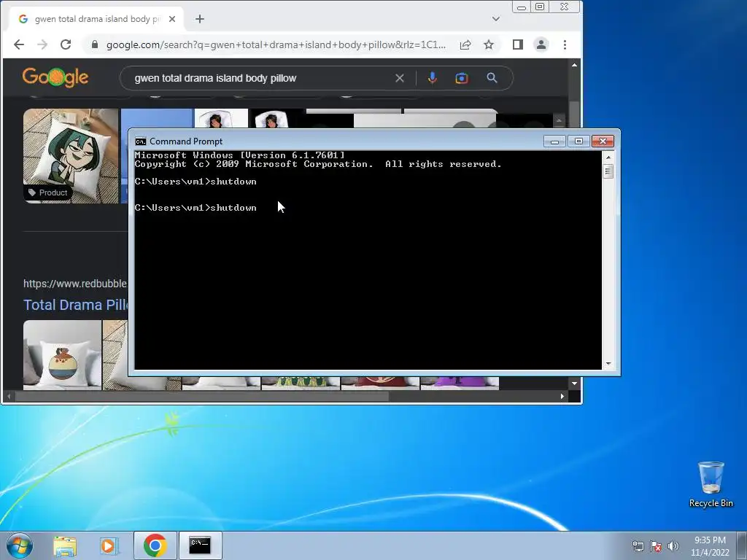Open volume speaker tray icon
Image resolution: width=747 pixels, height=560 pixels.
(x=673, y=546)
